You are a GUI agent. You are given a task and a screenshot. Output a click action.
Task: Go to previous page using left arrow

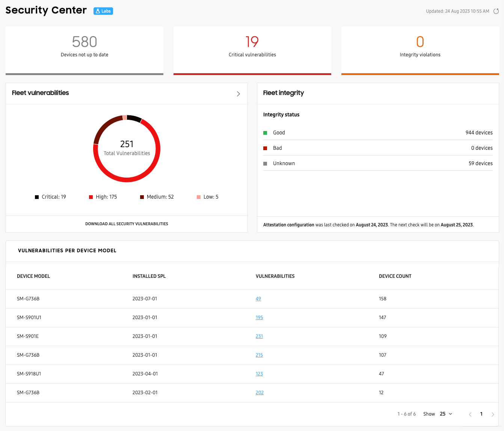coord(470,414)
